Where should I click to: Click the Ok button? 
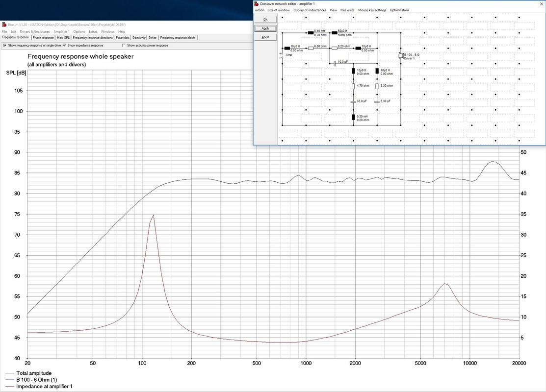(x=265, y=20)
